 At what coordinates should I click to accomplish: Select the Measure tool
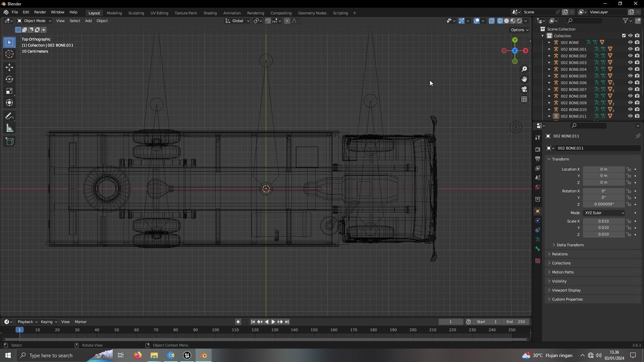[x=9, y=128]
